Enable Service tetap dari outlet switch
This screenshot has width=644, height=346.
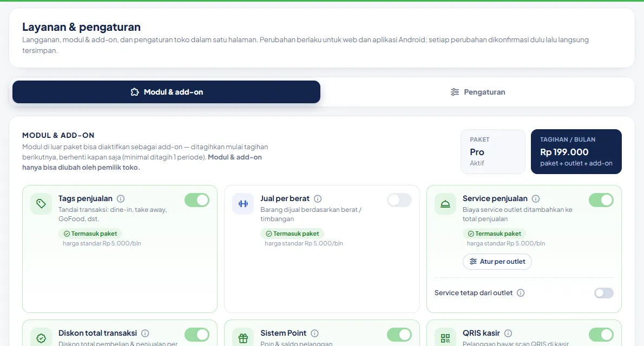click(x=604, y=293)
